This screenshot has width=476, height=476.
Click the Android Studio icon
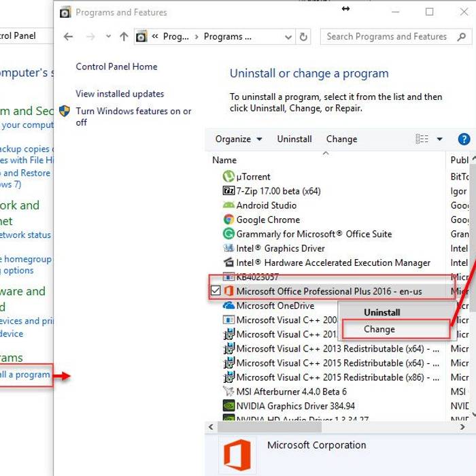point(228,205)
